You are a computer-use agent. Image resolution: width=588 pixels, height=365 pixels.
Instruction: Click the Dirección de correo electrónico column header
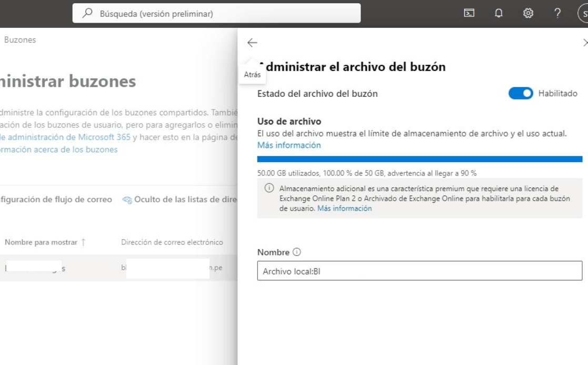(172, 242)
